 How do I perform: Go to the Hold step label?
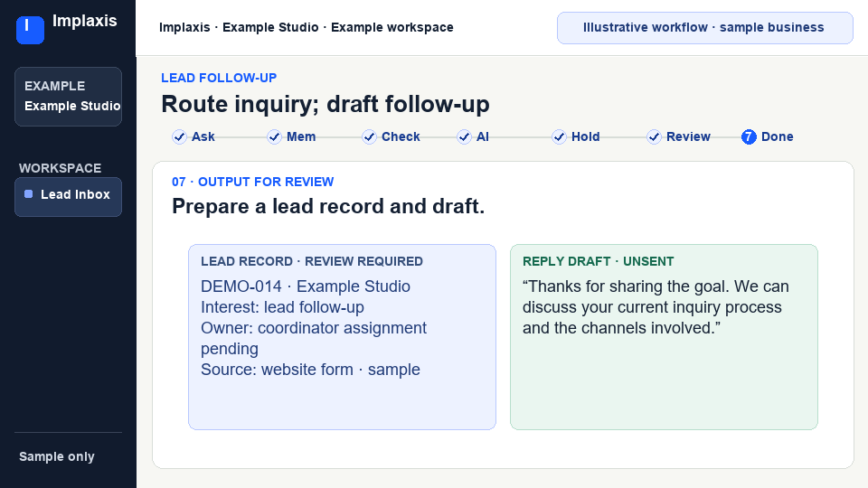click(586, 136)
